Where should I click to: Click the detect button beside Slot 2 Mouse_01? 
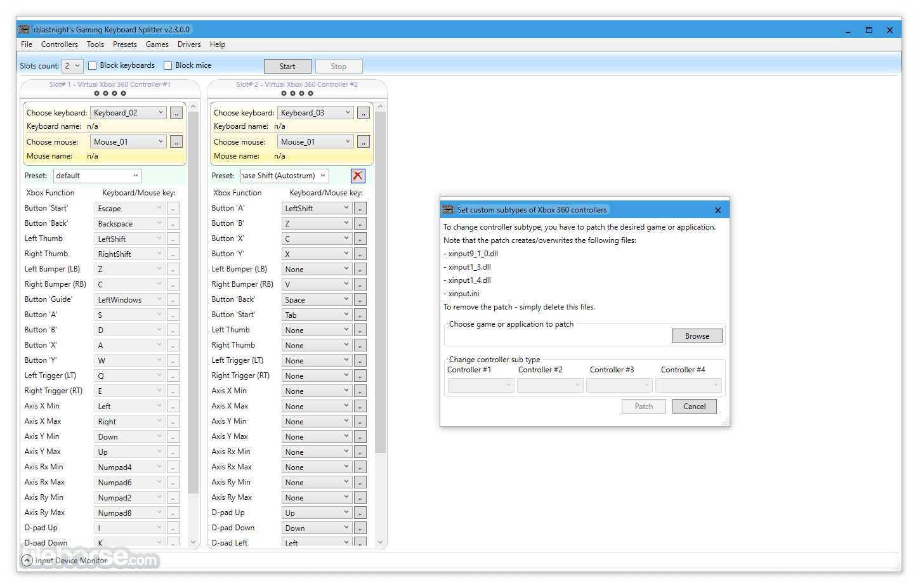pos(364,142)
